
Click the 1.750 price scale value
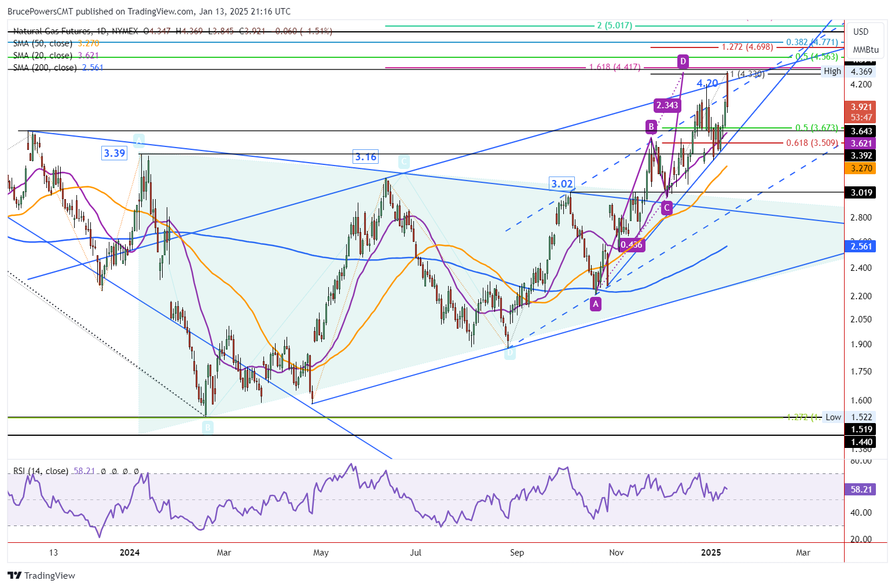click(861, 372)
